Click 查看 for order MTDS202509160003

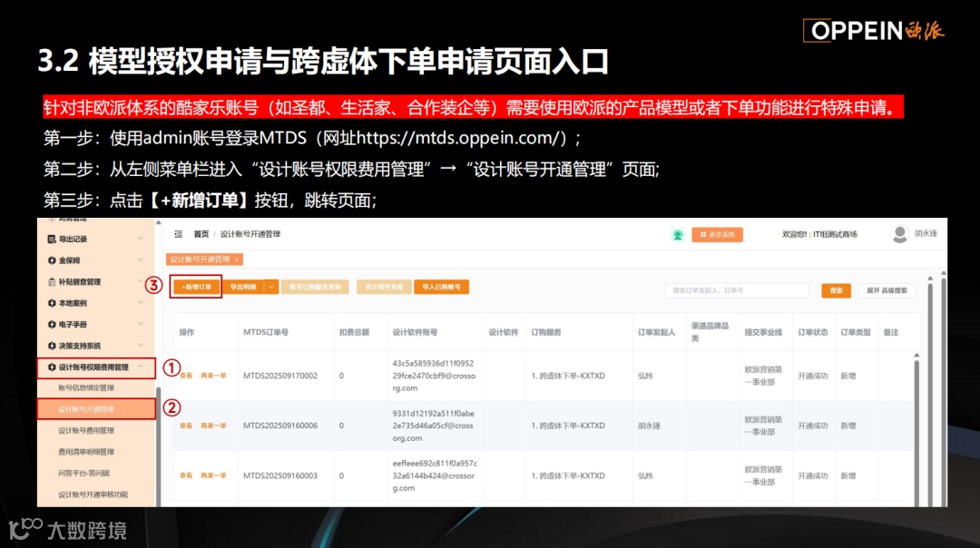tap(186, 475)
